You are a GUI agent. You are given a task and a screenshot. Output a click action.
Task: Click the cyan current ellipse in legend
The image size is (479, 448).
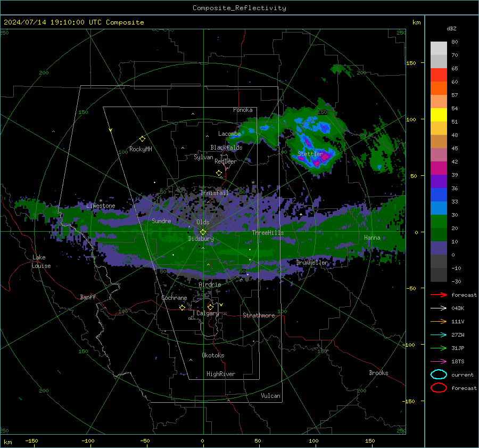[439, 374]
